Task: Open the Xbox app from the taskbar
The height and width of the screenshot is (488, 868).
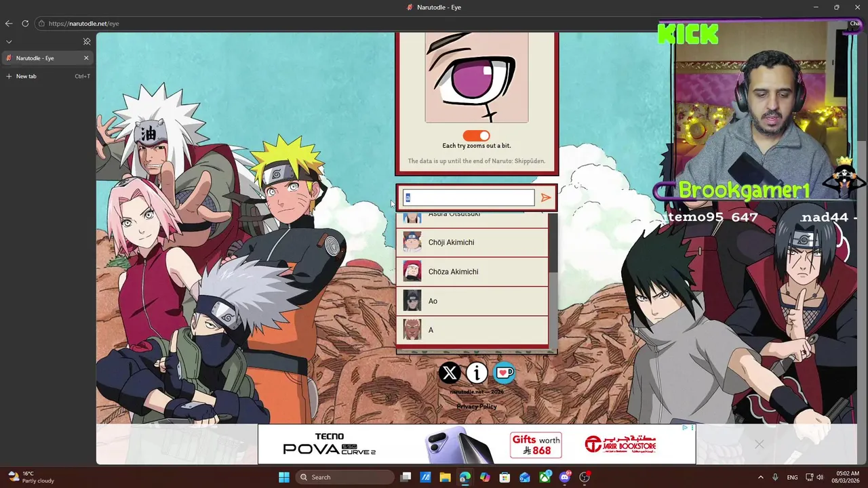Action: click(x=545, y=477)
